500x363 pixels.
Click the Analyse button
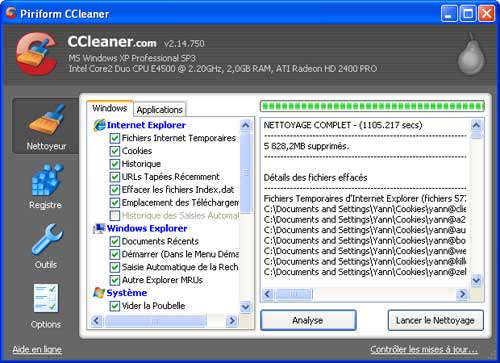(x=308, y=320)
